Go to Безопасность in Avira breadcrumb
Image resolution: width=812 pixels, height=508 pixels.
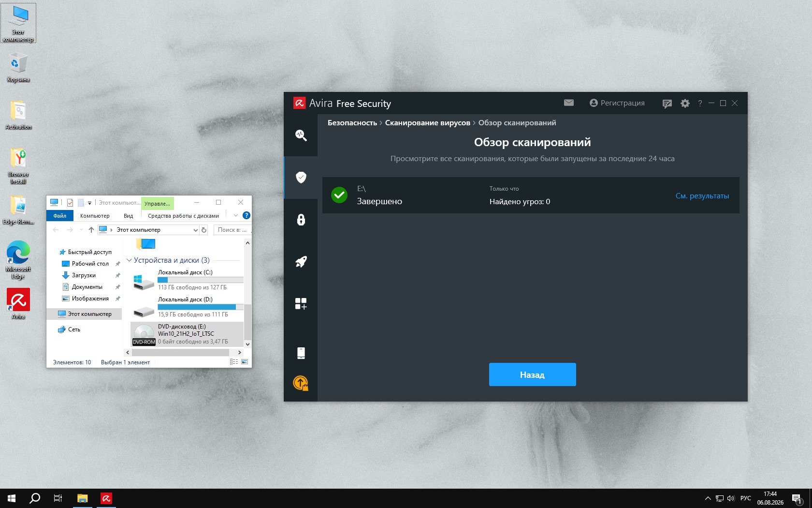point(352,123)
